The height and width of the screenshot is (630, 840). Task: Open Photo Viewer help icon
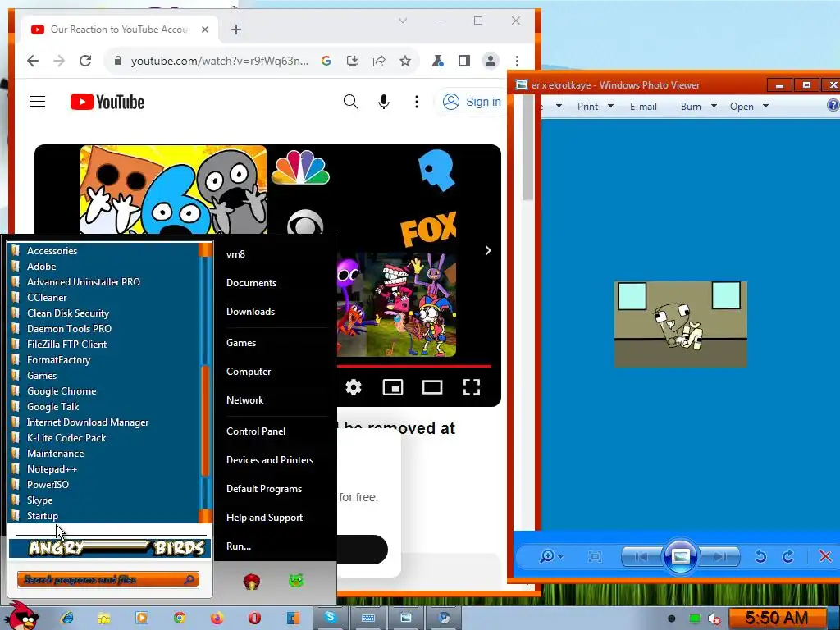(833, 105)
